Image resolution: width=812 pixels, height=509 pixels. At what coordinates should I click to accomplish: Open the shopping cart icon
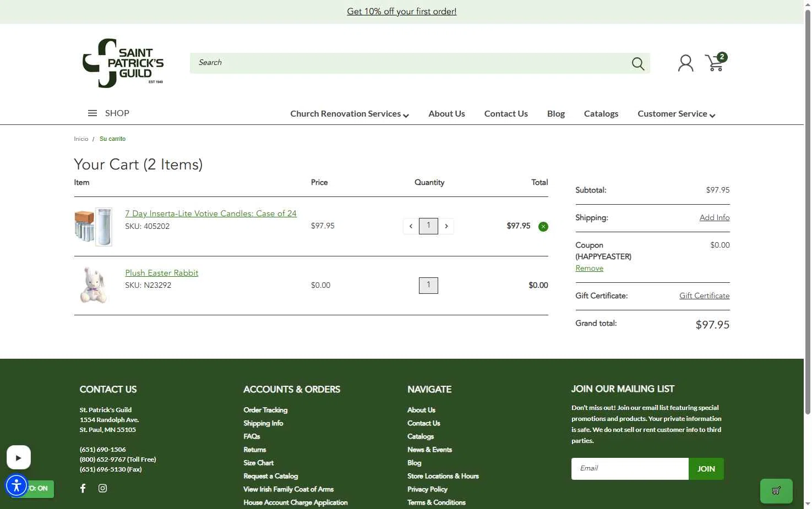tap(716, 62)
